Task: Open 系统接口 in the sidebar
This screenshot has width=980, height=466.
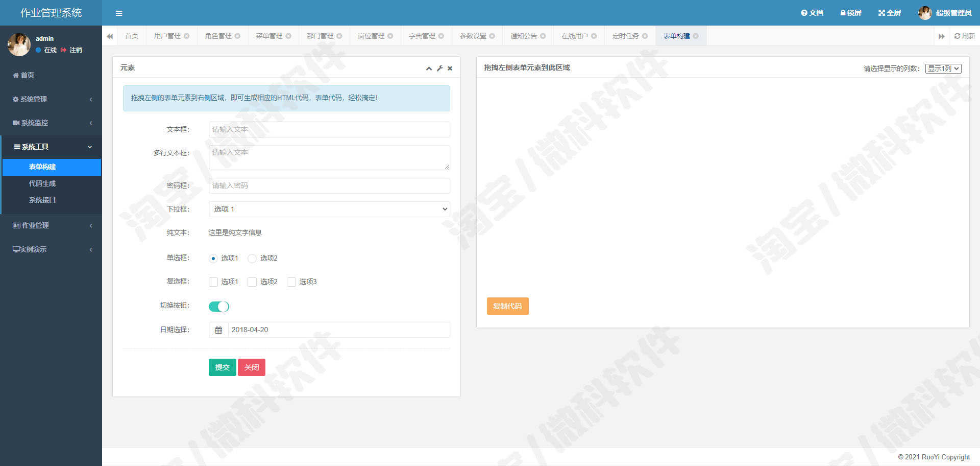Action: (x=52, y=200)
